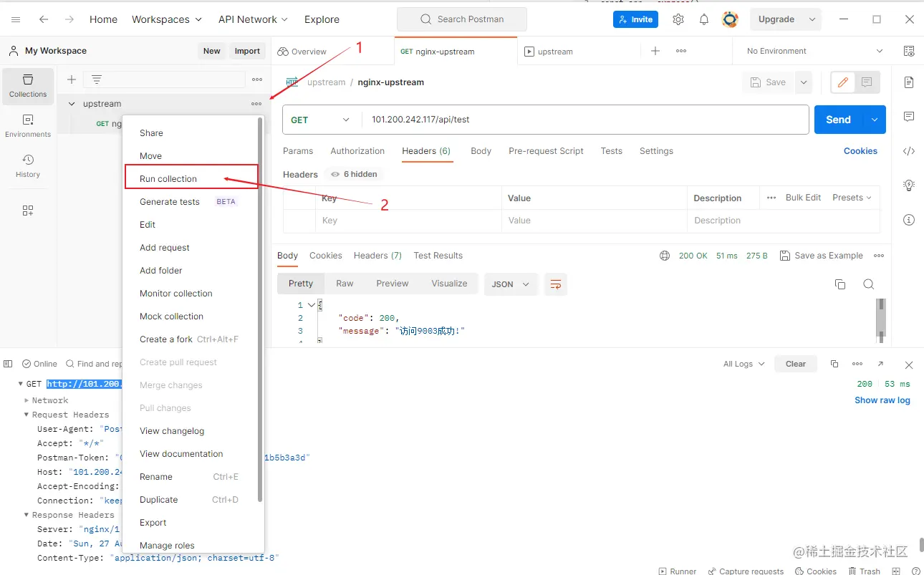924x575 pixels.
Task: Open History in the sidebar
Action: (28, 165)
